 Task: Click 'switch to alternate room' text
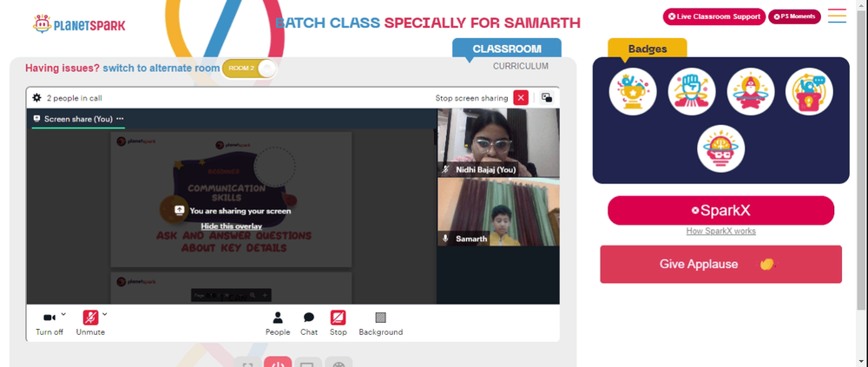pos(161,68)
